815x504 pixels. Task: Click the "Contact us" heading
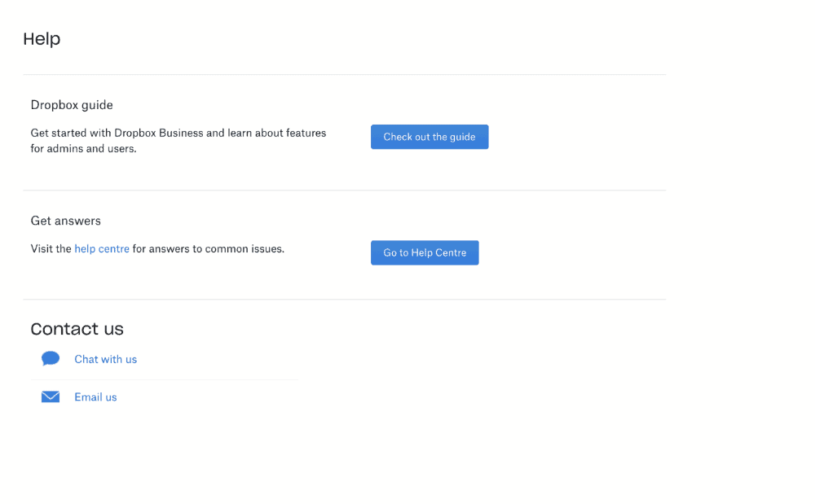point(77,328)
